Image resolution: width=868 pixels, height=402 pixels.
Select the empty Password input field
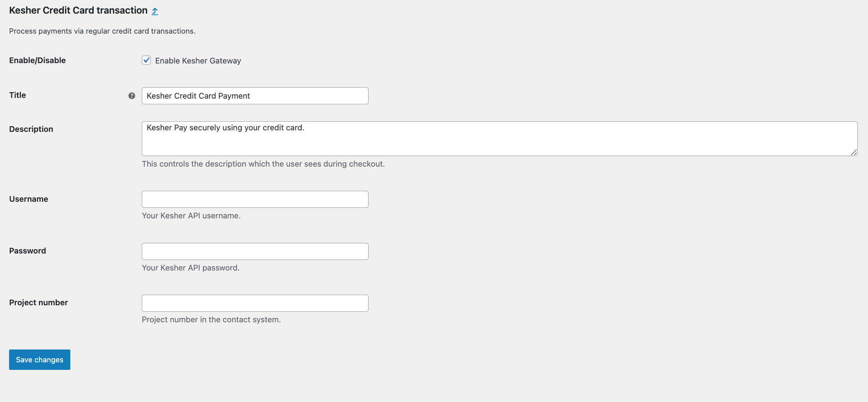click(255, 251)
